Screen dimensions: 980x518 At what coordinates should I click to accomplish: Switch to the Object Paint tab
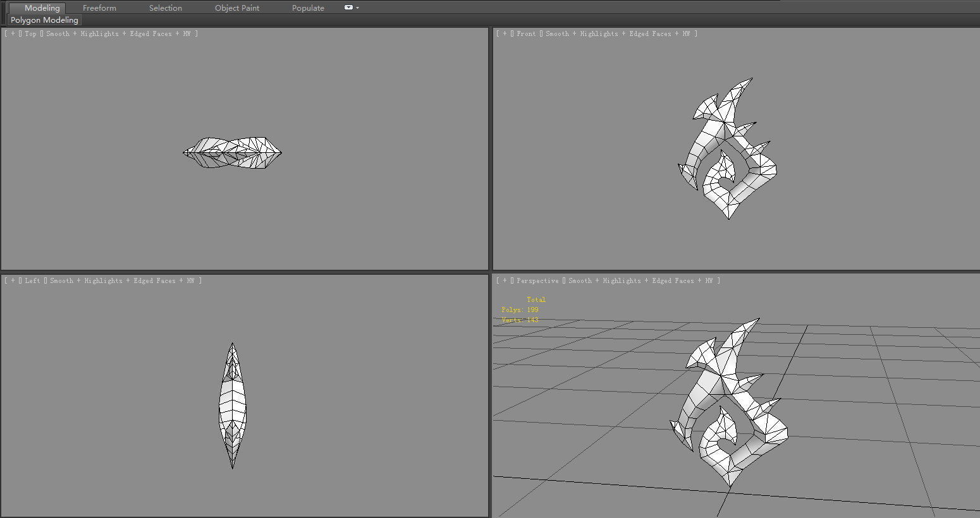tap(237, 8)
